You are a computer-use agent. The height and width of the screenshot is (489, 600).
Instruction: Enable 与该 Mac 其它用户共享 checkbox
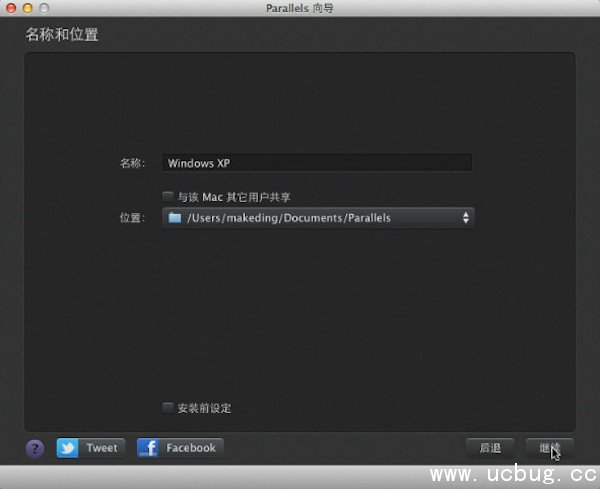(x=168, y=197)
